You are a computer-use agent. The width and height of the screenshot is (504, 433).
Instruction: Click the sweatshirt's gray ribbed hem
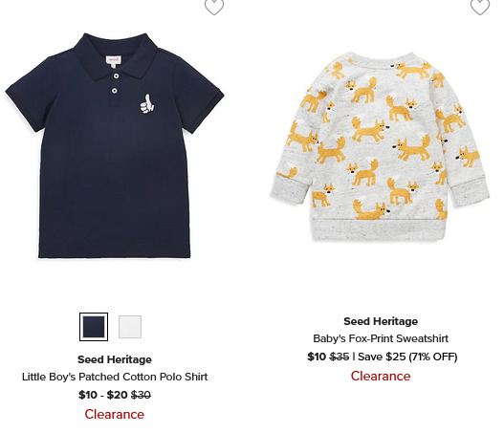coord(380,229)
